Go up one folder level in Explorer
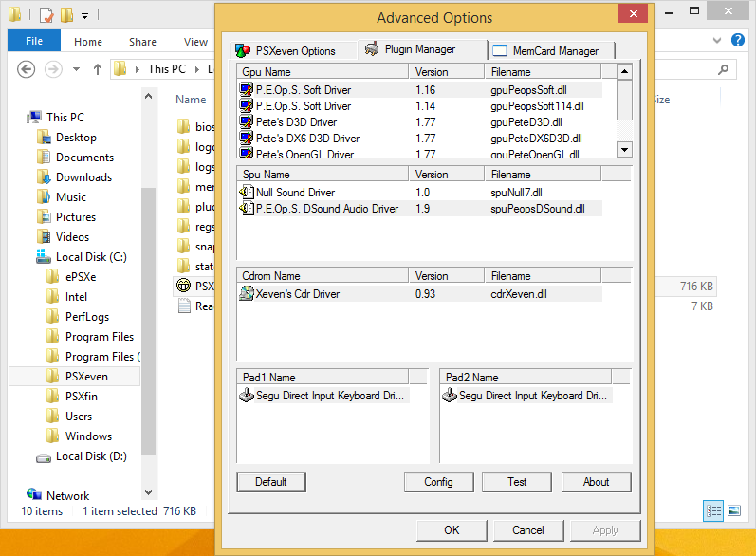This screenshot has width=756, height=556. [x=98, y=69]
